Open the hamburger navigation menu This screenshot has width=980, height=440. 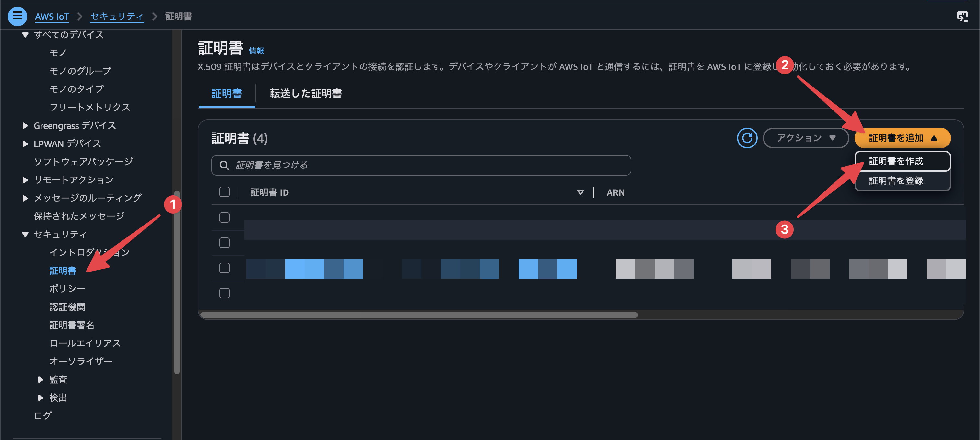pyautogui.click(x=17, y=16)
